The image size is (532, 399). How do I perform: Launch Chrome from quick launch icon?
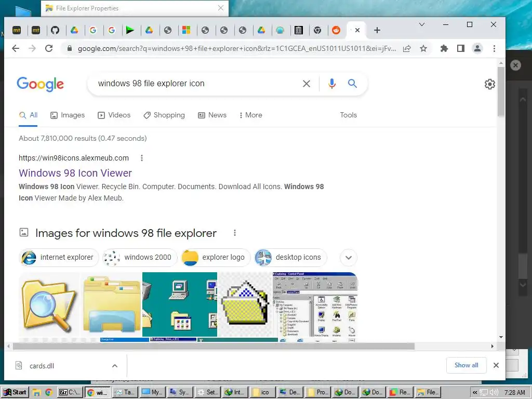pyautogui.click(x=48, y=393)
